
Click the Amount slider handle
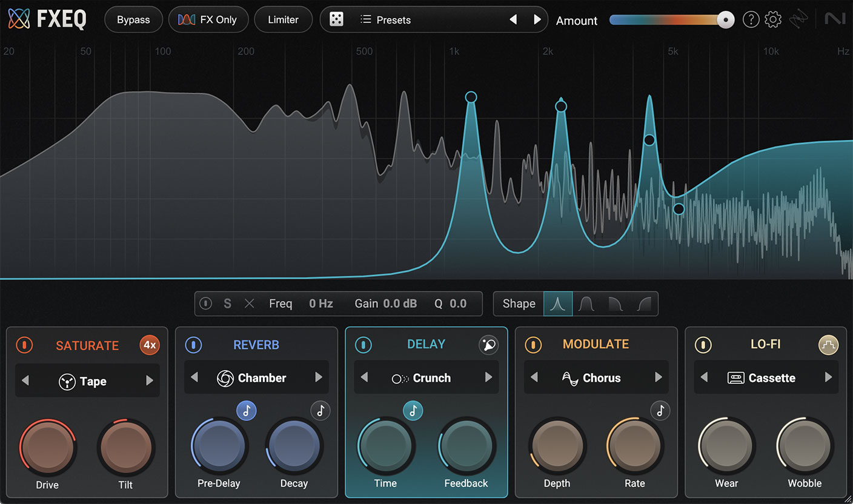pos(725,20)
